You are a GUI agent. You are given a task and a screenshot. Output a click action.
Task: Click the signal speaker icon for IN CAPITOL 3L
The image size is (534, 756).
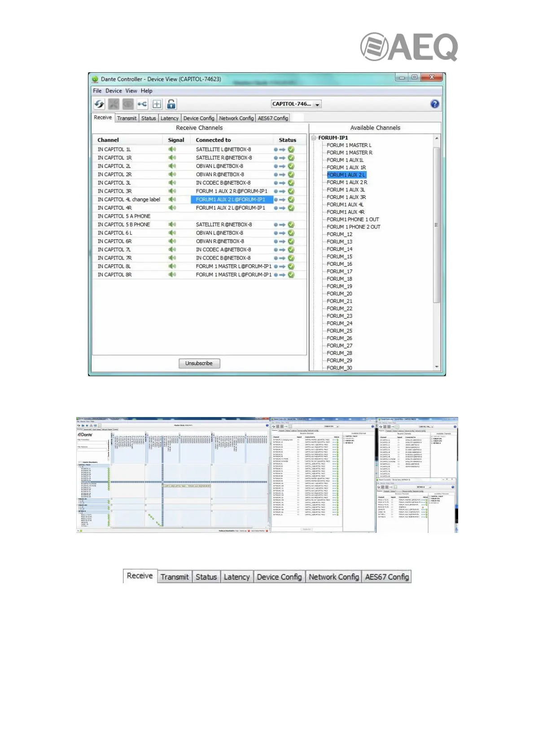pyautogui.click(x=172, y=183)
